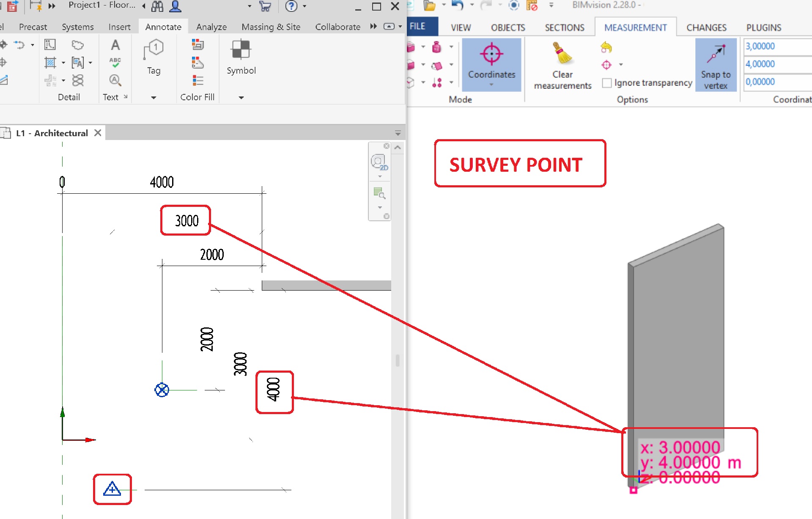Image resolution: width=812 pixels, height=519 pixels.
Task: Select the Revision Cloud tool
Action: pos(77,44)
